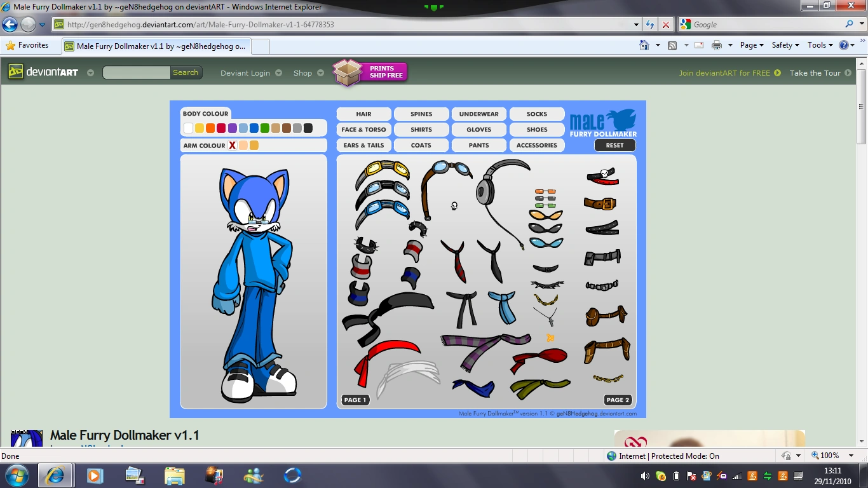This screenshot has width=868, height=488.
Task: Click the volume icon in system tray
Action: coord(645,476)
